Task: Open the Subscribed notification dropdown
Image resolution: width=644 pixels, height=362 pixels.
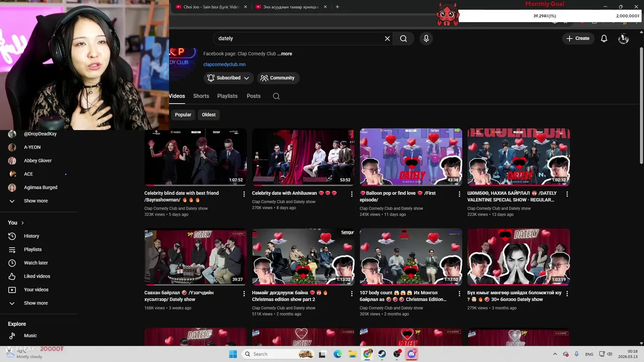Action: [228, 78]
